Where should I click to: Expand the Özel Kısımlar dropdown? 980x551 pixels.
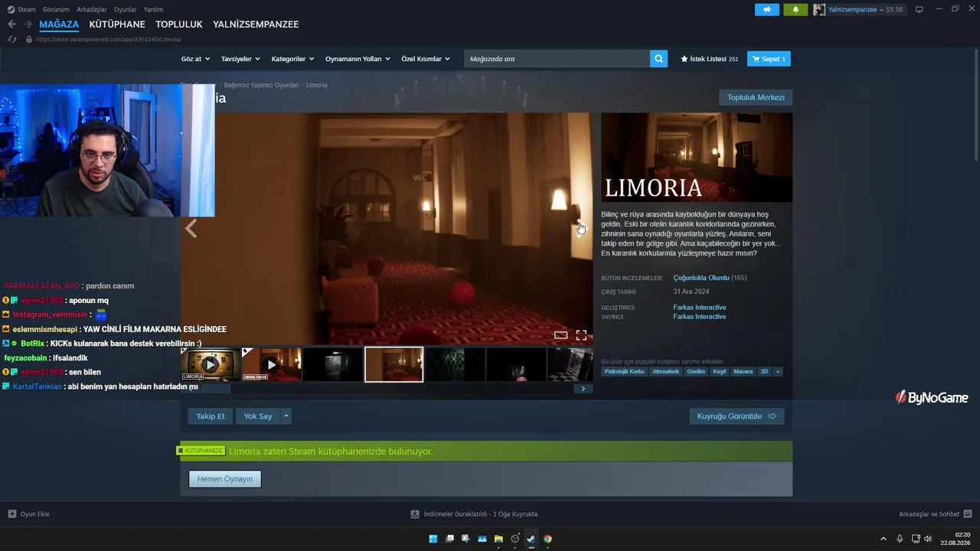(426, 59)
